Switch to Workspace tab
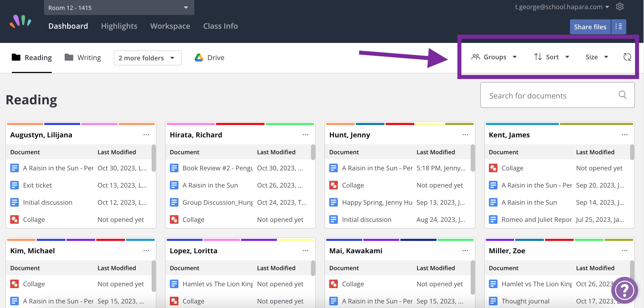This screenshot has height=308, width=644. click(x=170, y=26)
